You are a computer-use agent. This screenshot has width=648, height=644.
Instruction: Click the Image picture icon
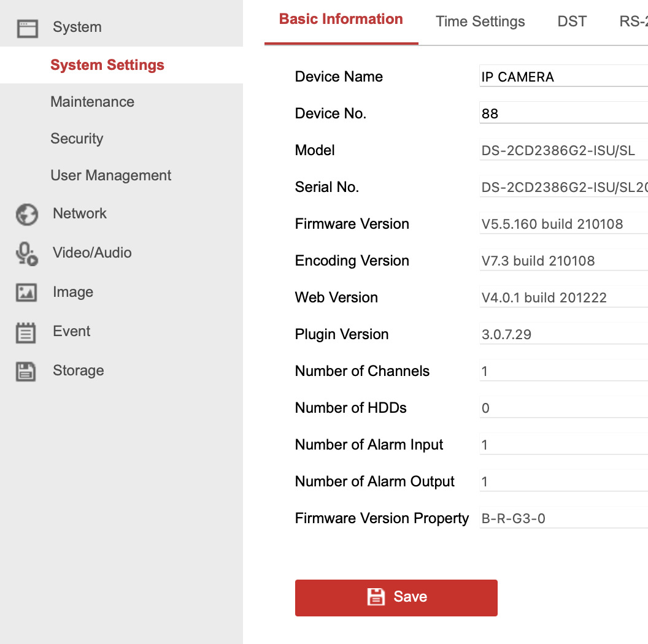click(26, 293)
